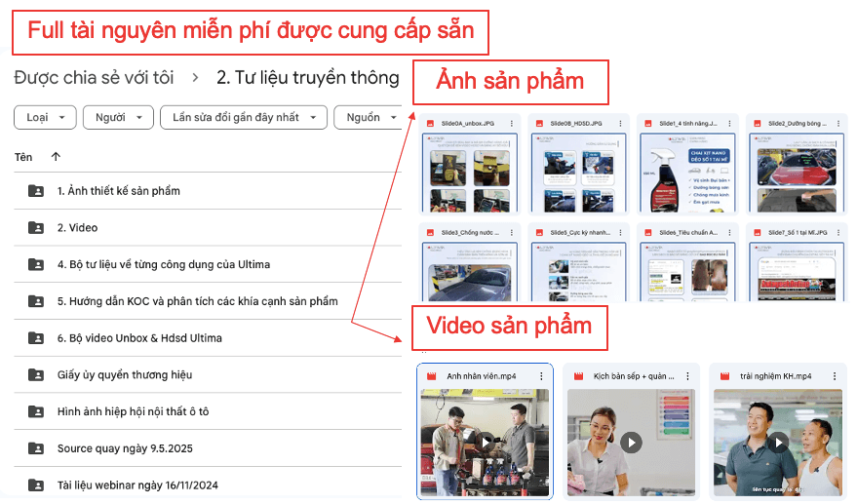This screenshot has height=504, width=857.
Task: Click file name Anh nhân viên.mp4
Action: point(481,376)
